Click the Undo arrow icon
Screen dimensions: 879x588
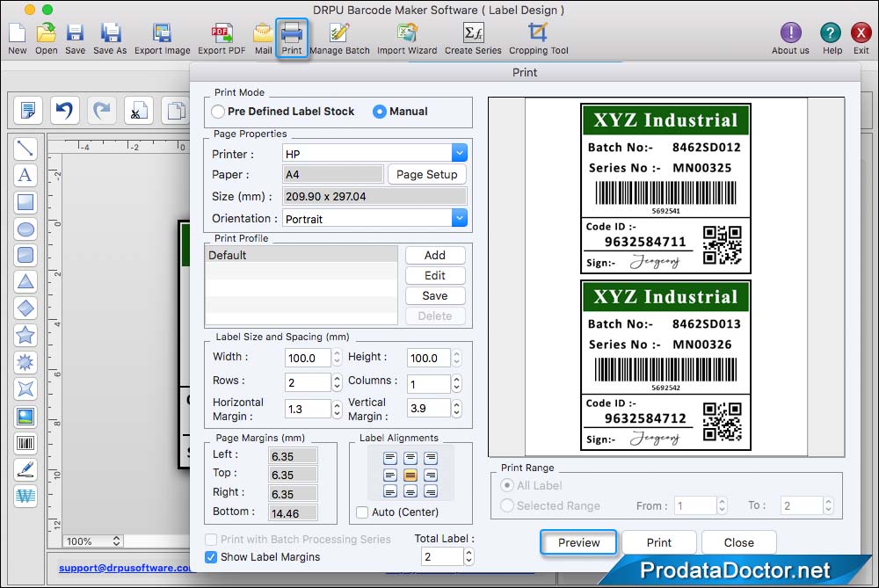click(x=64, y=110)
